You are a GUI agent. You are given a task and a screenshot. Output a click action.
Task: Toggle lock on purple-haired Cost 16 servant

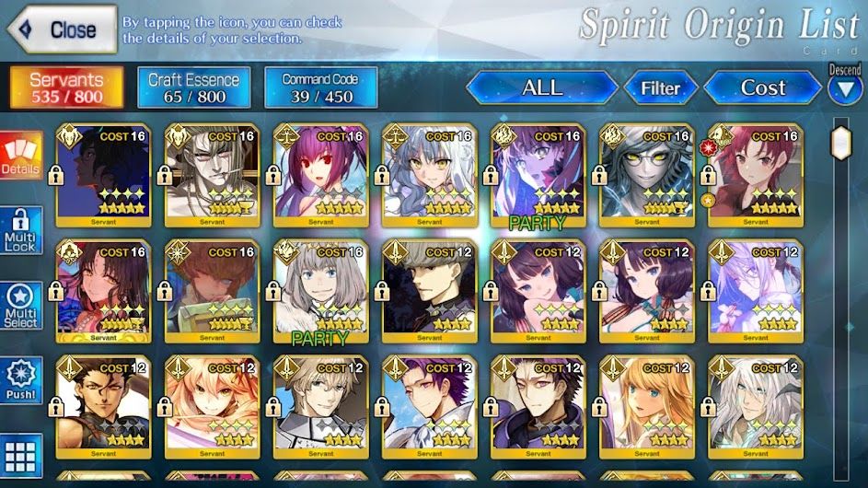(272, 176)
